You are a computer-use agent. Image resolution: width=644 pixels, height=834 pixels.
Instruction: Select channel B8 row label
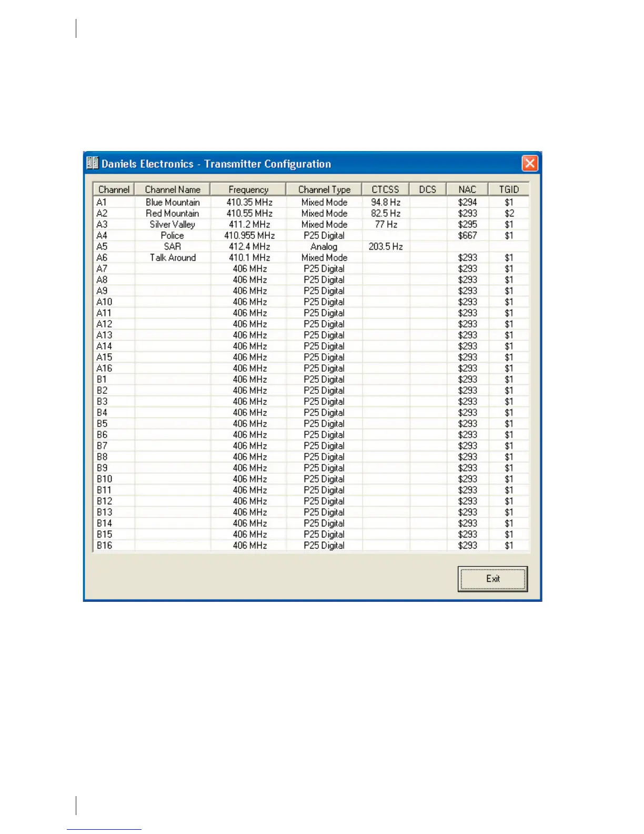click(x=102, y=456)
